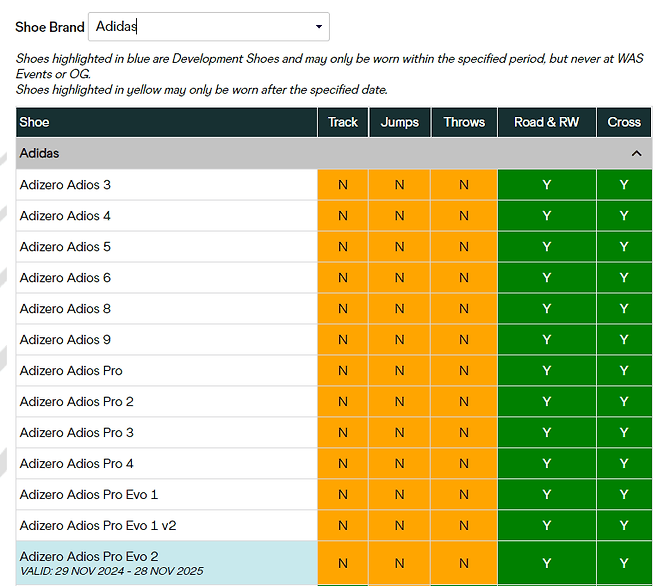Select the Adizero Adios Pro row name
This screenshot has height=586, width=658.
(x=71, y=371)
